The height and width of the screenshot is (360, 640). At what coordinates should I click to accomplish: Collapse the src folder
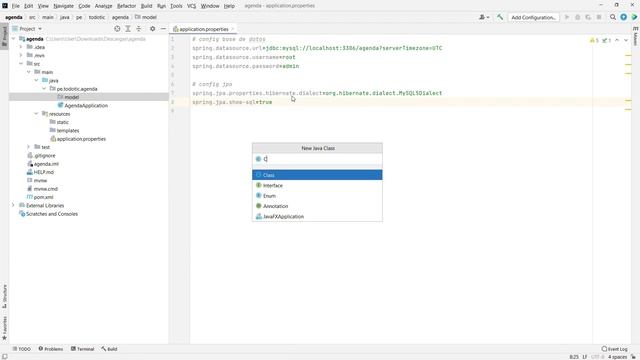(x=21, y=64)
